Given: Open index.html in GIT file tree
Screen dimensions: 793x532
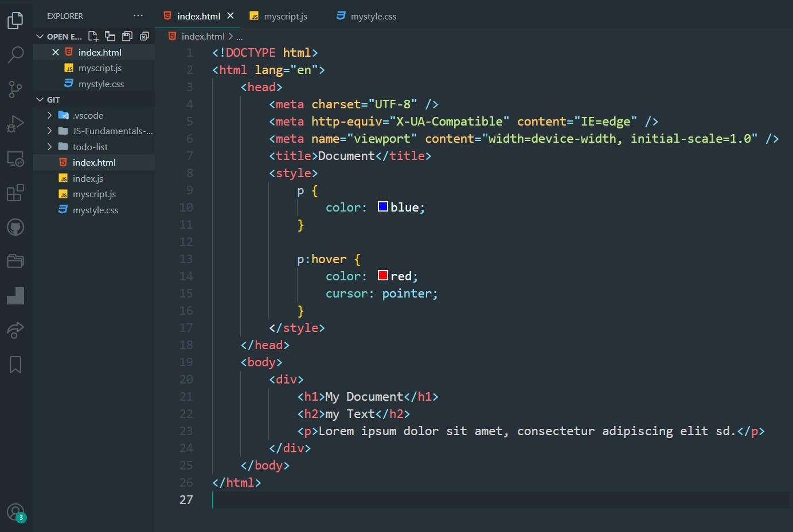Looking at the screenshot, I should point(94,162).
